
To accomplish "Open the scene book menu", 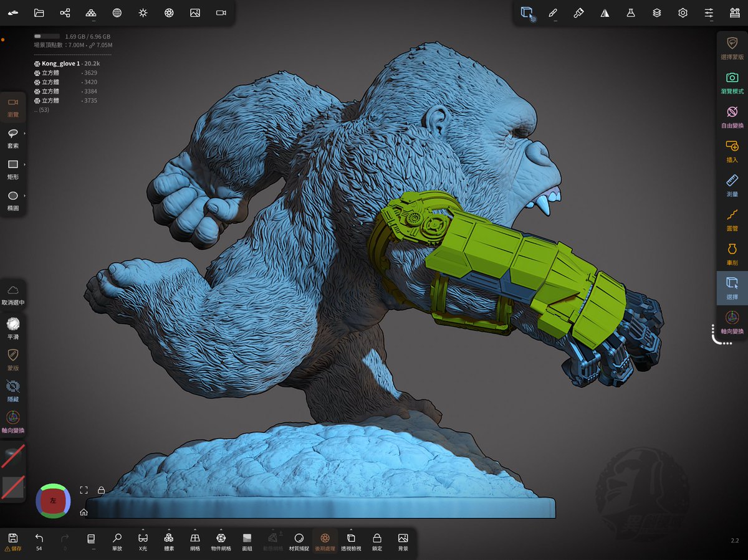I will 91,541.
